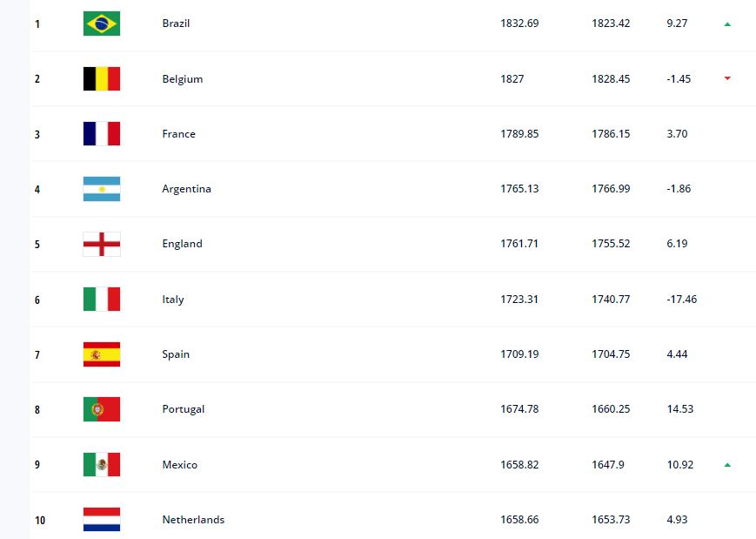Click Spain's previous points 1704.75
Image resolution: width=756 pixels, height=539 pixels.
[611, 354]
